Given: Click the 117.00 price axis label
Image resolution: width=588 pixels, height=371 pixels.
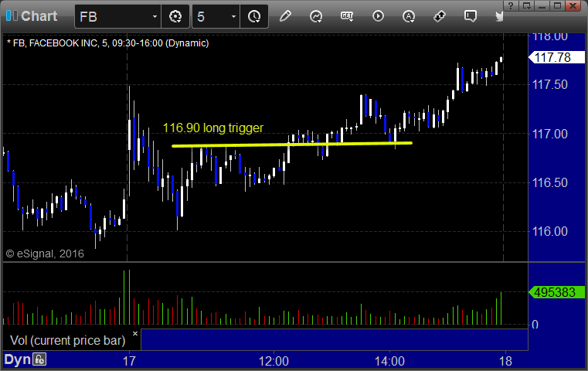Looking at the screenshot, I should tap(550, 134).
